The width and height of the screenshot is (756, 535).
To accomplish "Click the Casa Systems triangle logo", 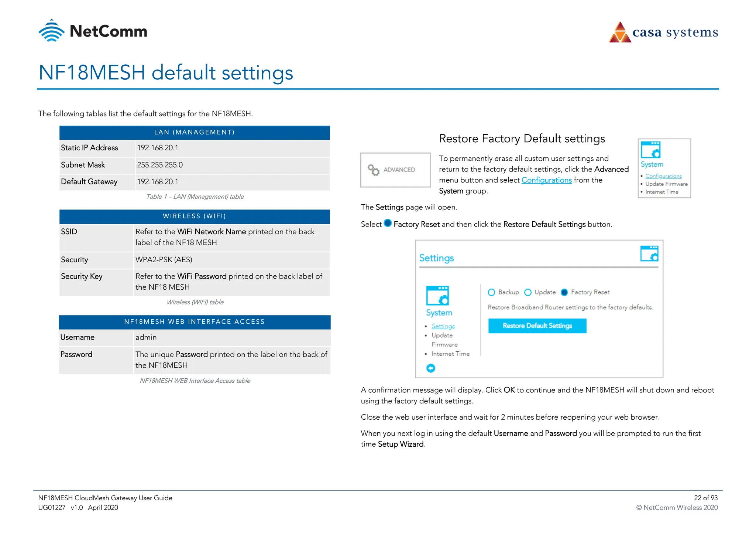I will pos(620,33).
